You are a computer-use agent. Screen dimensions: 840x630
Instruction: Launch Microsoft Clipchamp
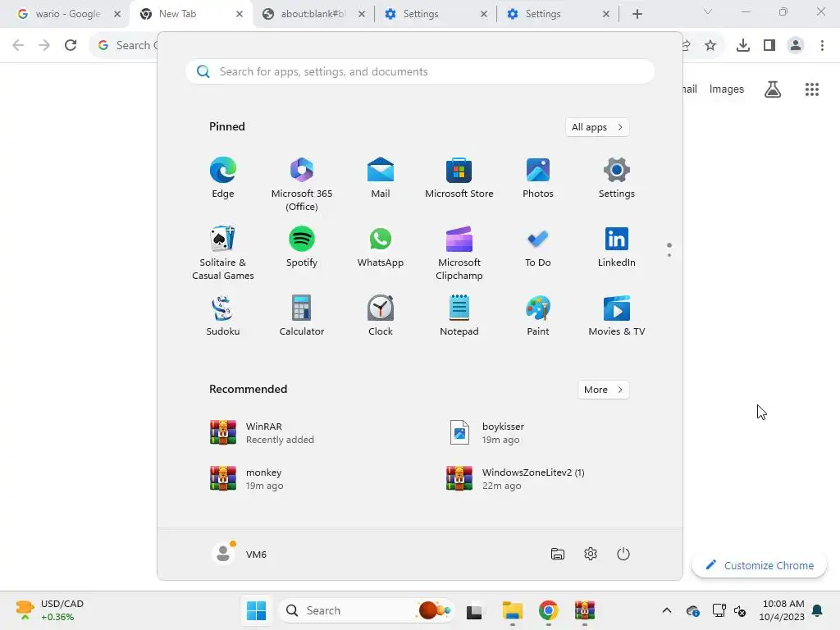point(459,253)
